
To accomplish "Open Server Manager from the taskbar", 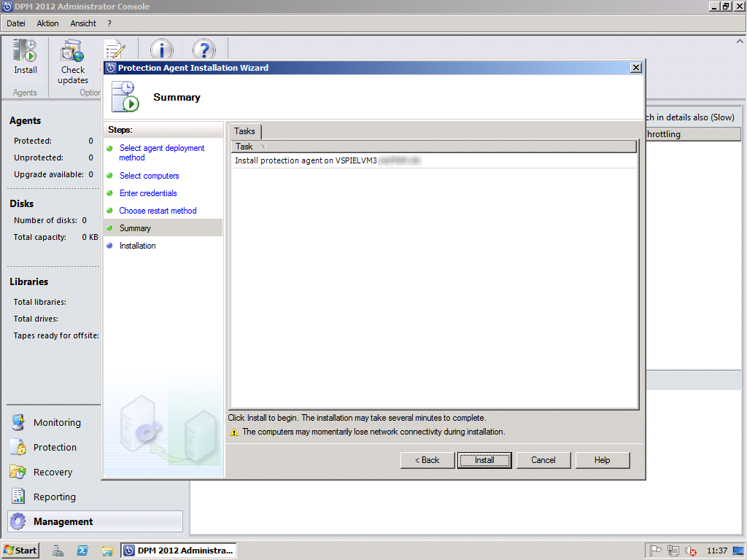I will (x=58, y=551).
